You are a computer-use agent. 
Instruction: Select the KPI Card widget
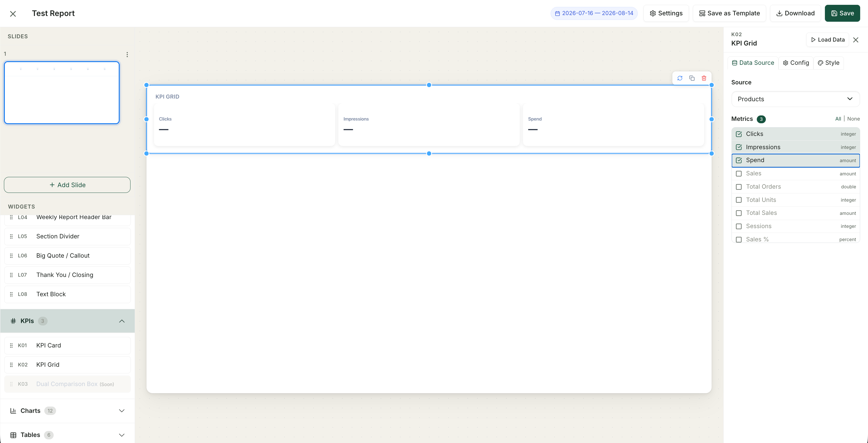[68, 345]
